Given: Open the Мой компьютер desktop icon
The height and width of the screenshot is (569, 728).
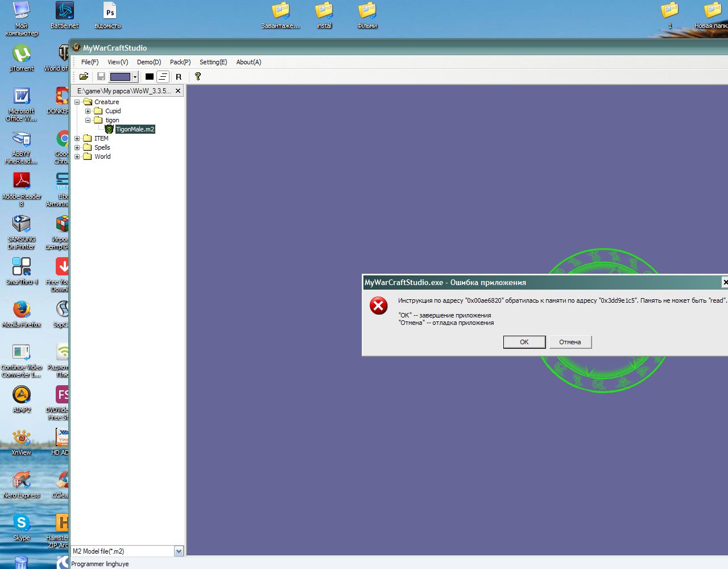Looking at the screenshot, I should [22, 19].
